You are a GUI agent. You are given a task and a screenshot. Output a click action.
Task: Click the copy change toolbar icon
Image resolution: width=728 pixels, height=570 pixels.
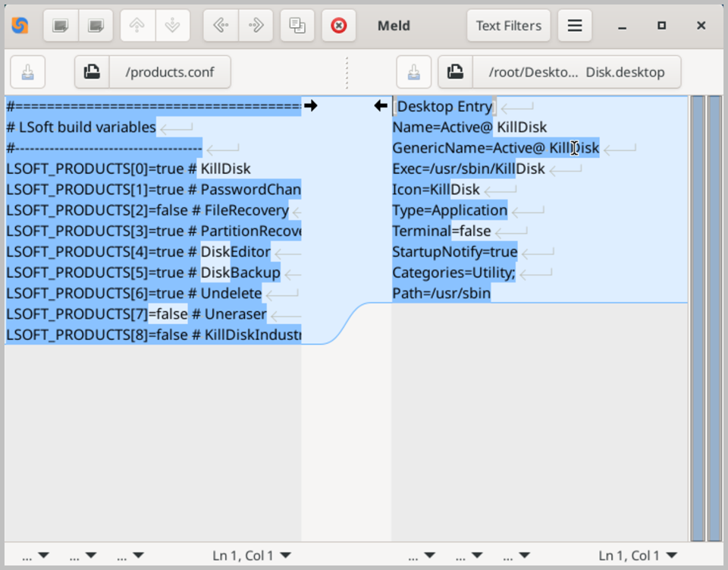pos(297,26)
